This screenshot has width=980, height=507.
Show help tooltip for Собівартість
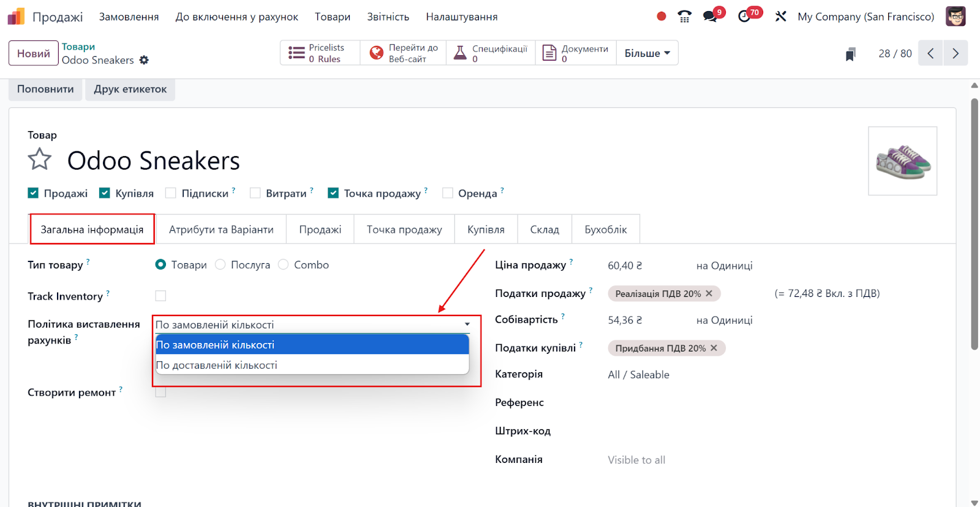(563, 317)
